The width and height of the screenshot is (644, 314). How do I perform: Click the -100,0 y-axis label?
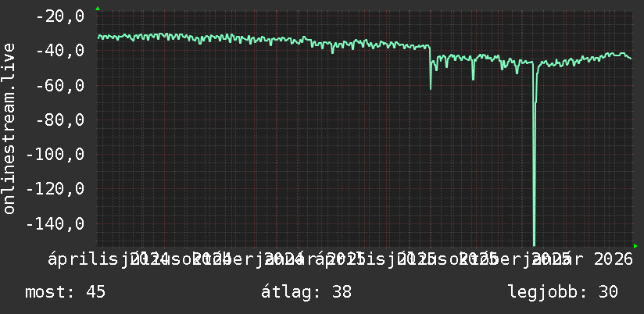pyautogui.click(x=55, y=155)
